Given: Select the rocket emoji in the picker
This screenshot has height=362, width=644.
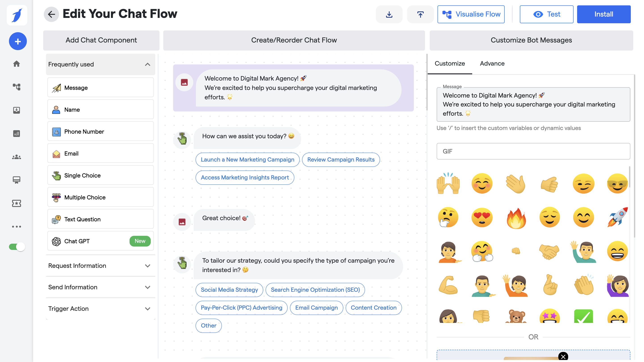Looking at the screenshot, I should tap(618, 217).
